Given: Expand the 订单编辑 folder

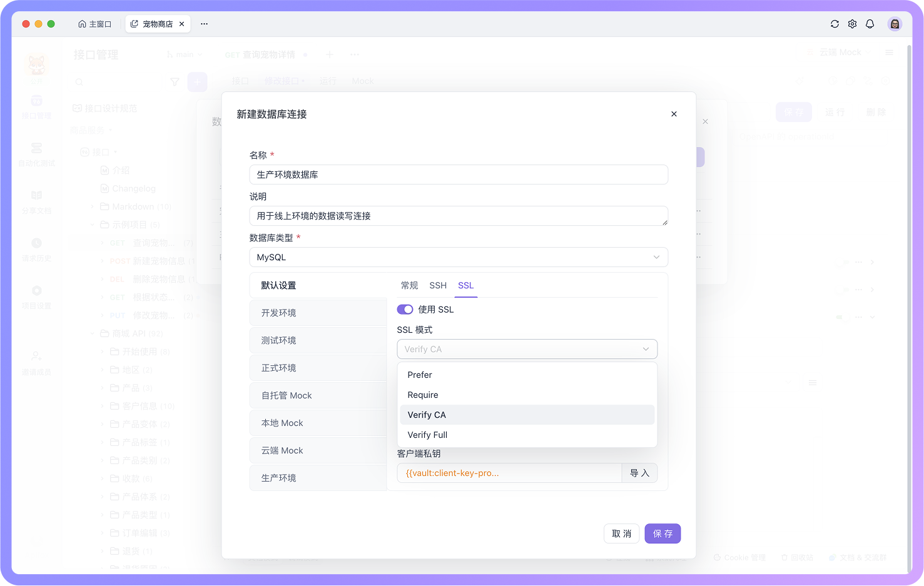Looking at the screenshot, I should [x=103, y=533].
